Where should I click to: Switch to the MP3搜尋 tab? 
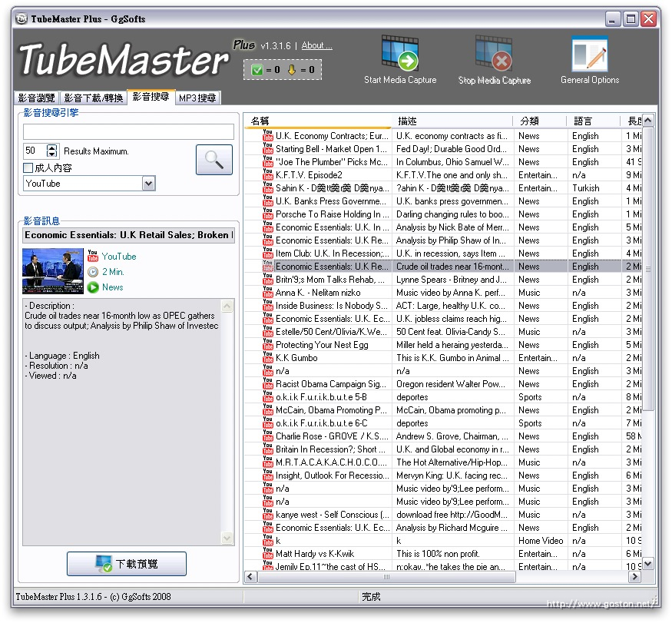pyautogui.click(x=197, y=98)
